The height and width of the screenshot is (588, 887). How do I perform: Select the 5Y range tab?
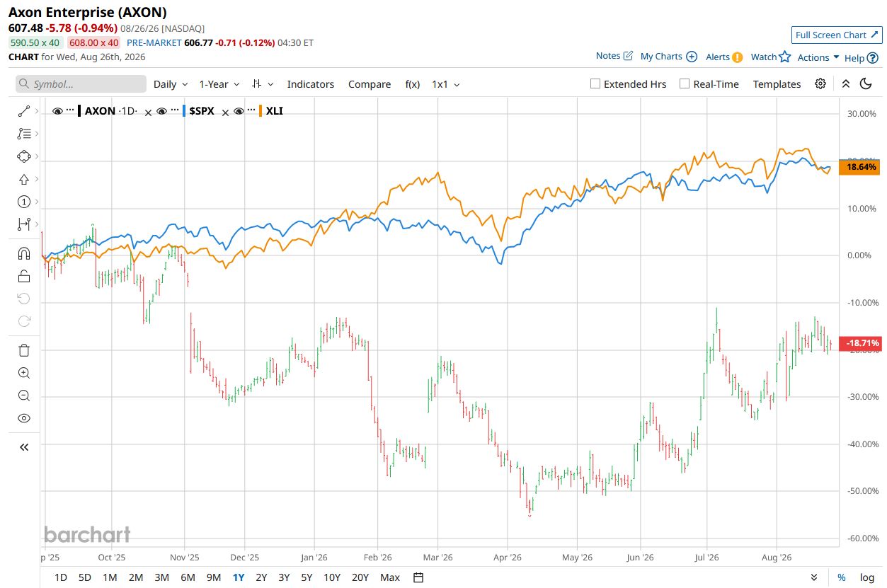[307, 577]
